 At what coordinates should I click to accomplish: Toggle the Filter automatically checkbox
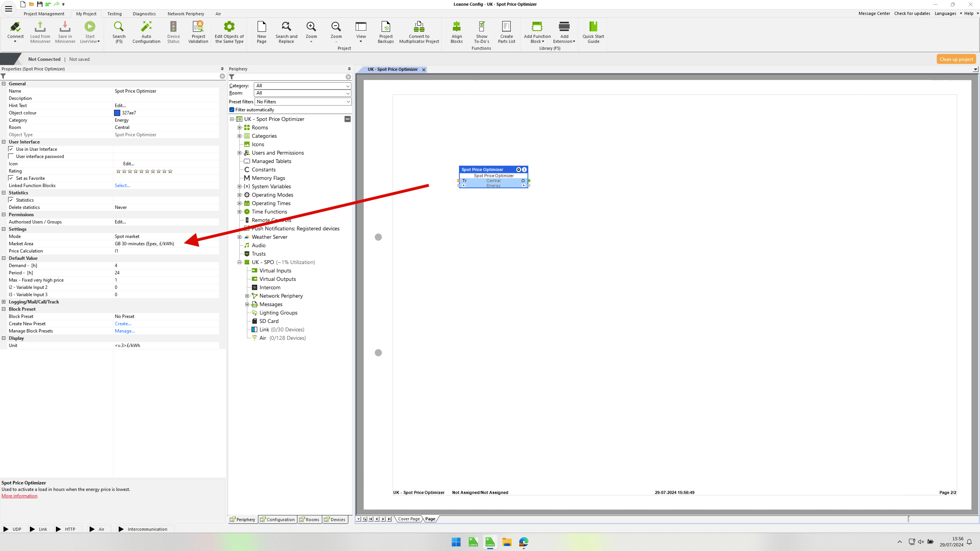tap(232, 110)
